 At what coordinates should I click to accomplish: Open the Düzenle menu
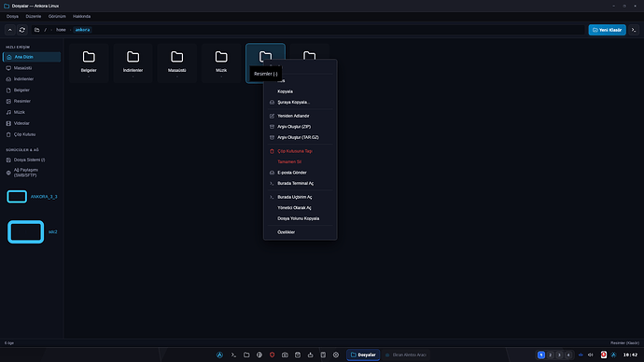coord(34,17)
